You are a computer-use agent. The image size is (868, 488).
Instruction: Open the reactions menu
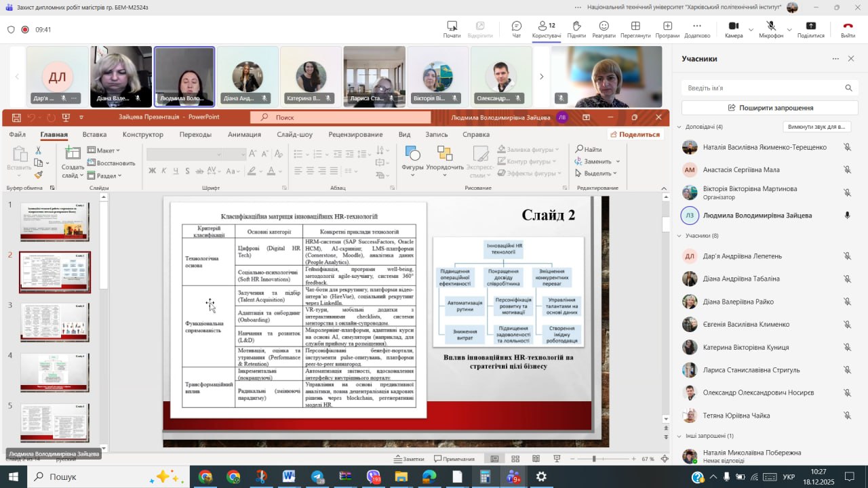[604, 29]
